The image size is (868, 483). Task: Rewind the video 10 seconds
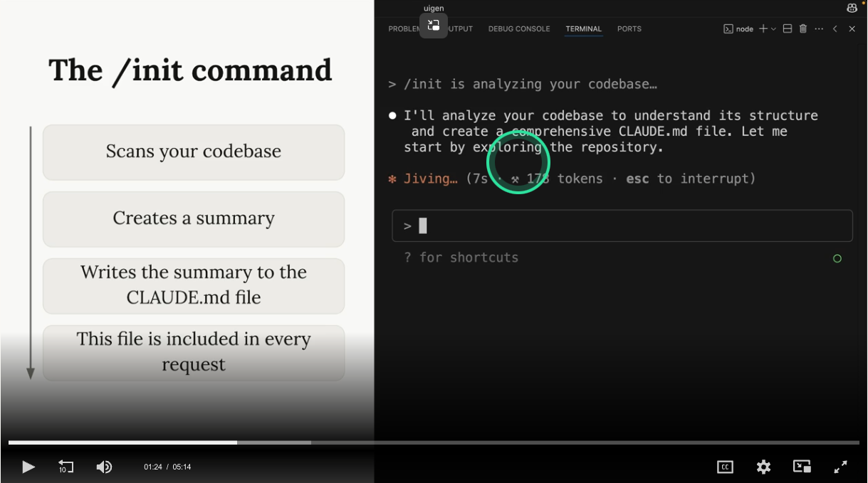tap(66, 467)
